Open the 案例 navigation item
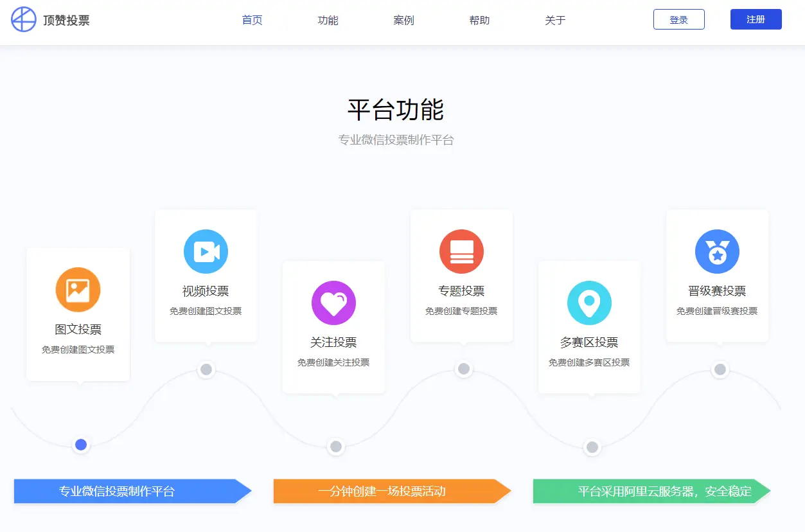The width and height of the screenshot is (805, 532). coord(403,20)
